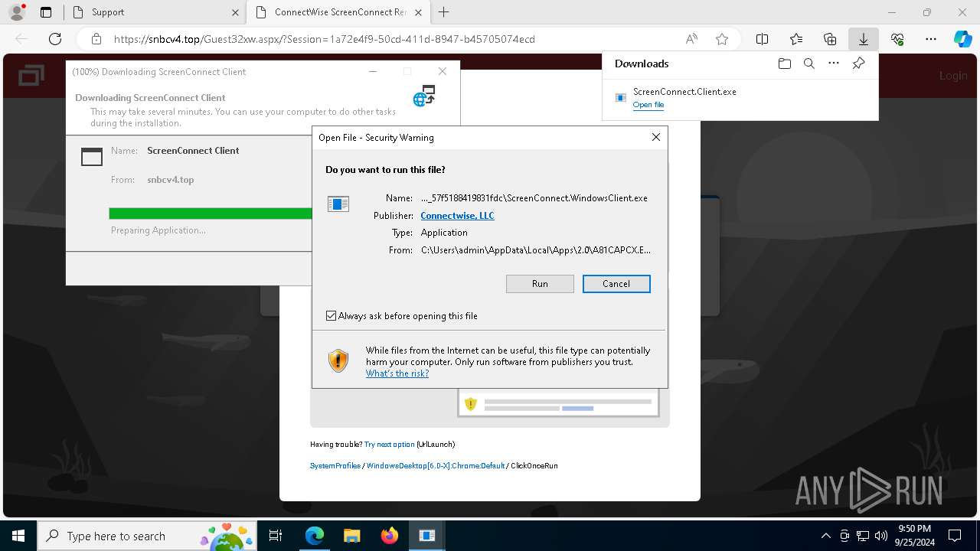
Task: Add page to favorites star icon
Action: [x=722, y=39]
